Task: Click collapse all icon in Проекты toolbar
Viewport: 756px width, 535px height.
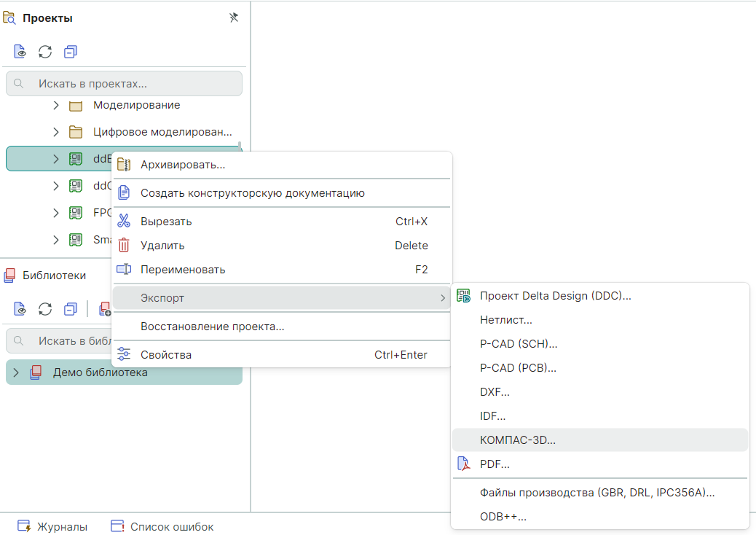Action: (x=70, y=52)
